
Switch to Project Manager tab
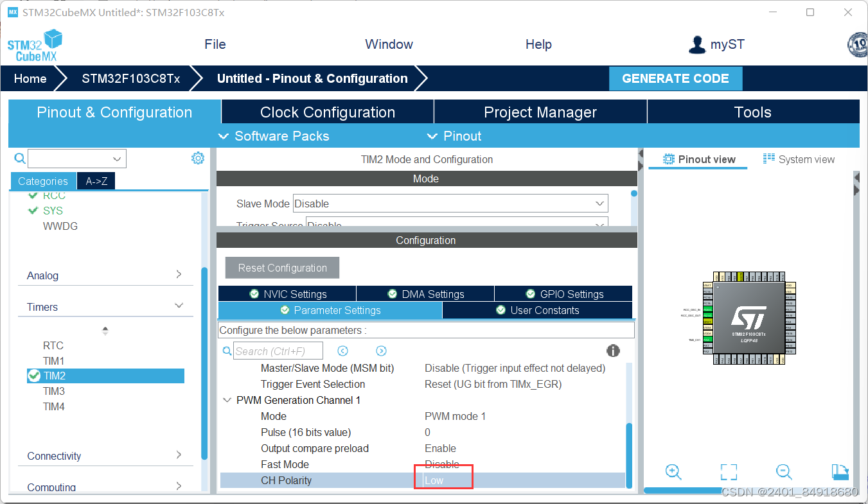point(540,112)
